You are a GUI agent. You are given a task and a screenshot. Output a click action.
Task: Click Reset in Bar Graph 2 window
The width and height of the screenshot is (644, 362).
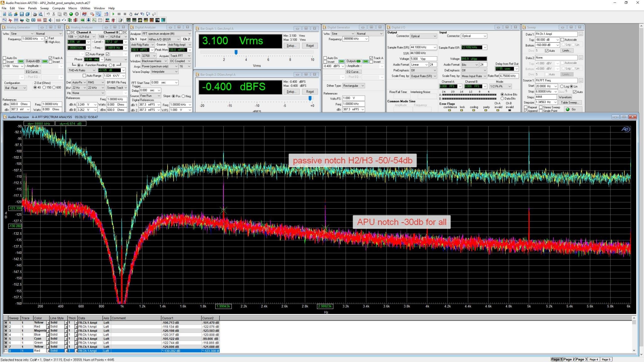(x=310, y=91)
